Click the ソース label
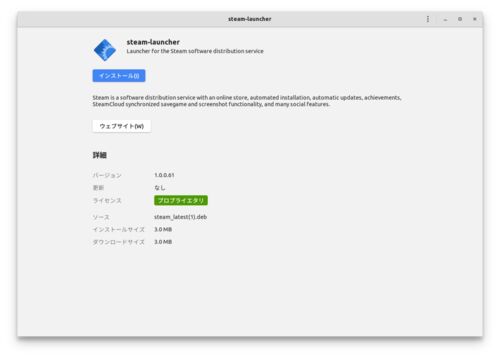The height and width of the screenshot is (360, 500). [x=101, y=217]
